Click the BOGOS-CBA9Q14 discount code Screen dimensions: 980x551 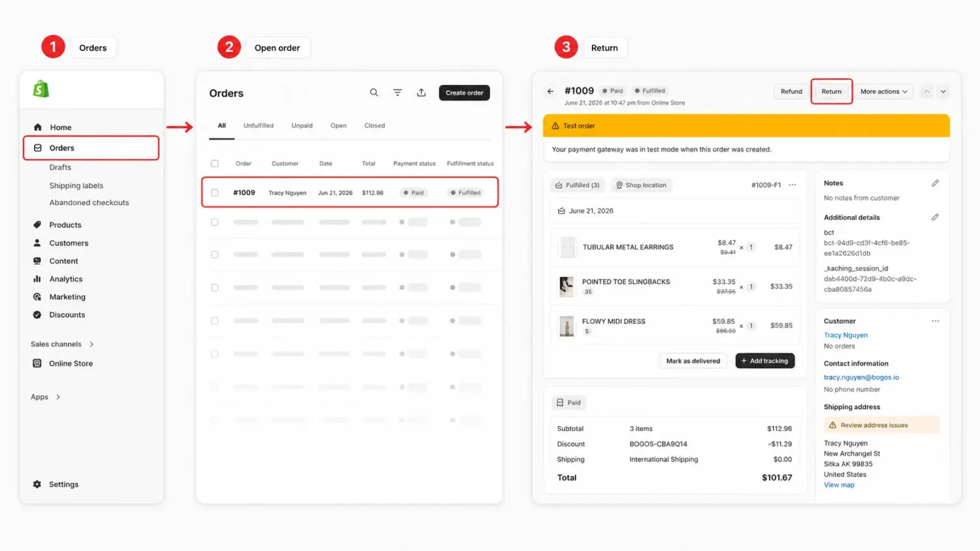(x=658, y=444)
